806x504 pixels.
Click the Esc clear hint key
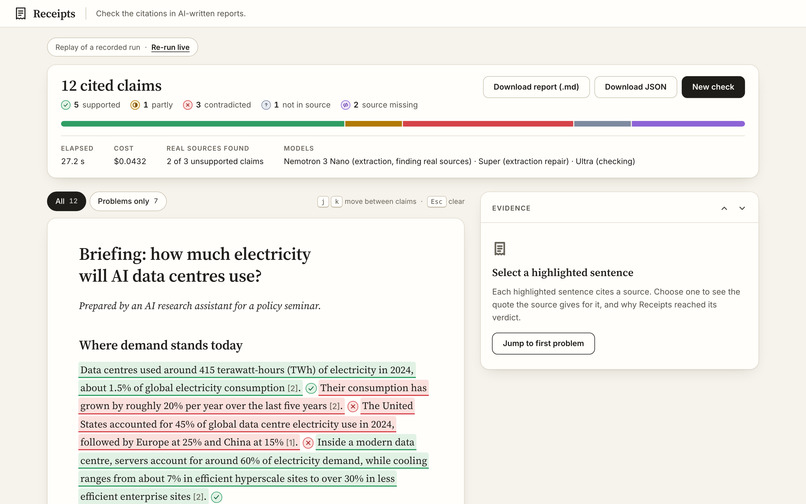pyautogui.click(x=436, y=202)
